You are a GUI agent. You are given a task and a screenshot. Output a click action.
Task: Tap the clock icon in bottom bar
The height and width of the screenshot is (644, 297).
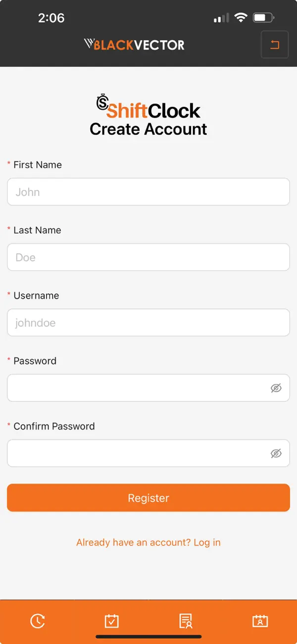(x=38, y=621)
